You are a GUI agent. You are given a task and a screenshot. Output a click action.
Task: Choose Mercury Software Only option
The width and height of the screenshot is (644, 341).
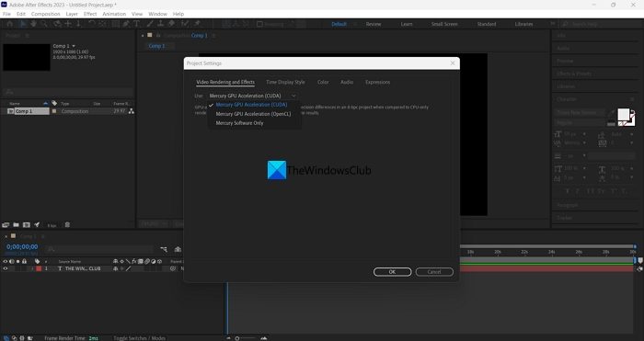tap(239, 123)
